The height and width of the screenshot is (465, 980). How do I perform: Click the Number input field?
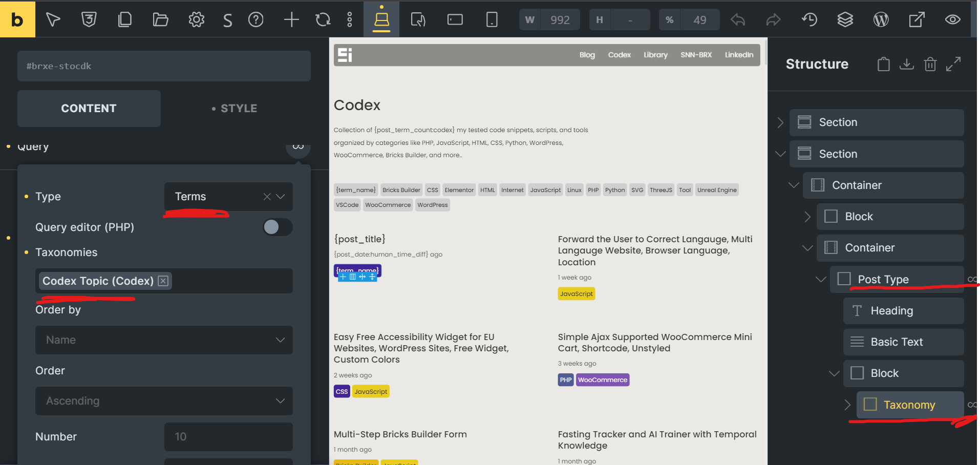point(228,437)
